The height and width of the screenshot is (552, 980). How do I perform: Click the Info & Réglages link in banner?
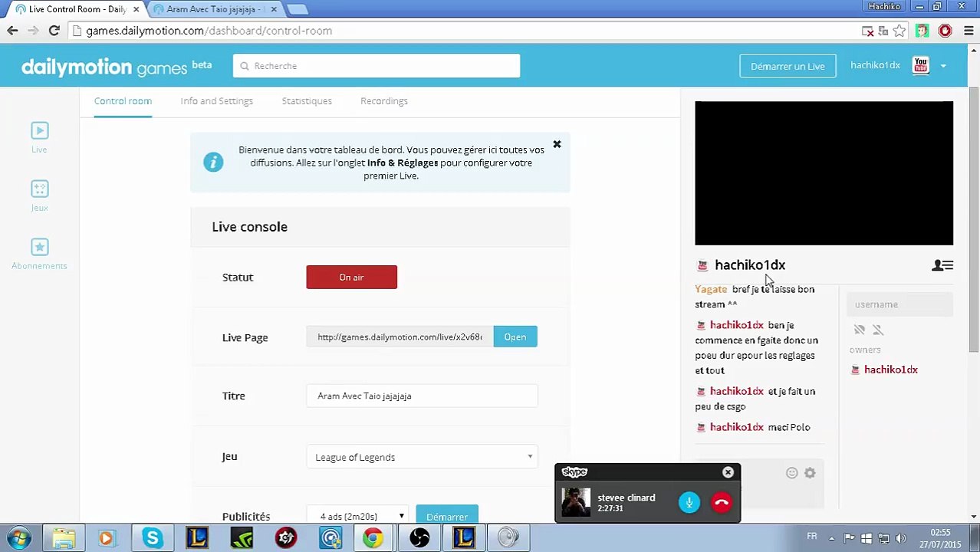coord(403,163)
